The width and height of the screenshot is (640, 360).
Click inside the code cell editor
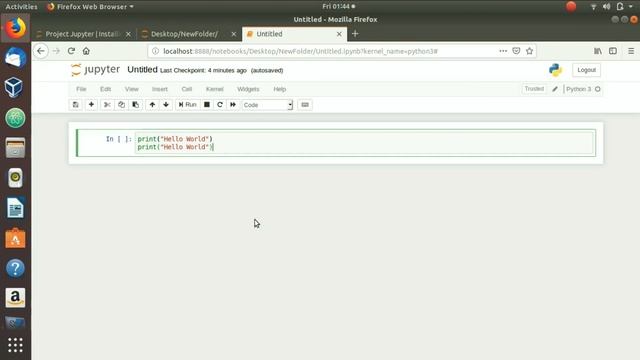click(x=364, y=143)
